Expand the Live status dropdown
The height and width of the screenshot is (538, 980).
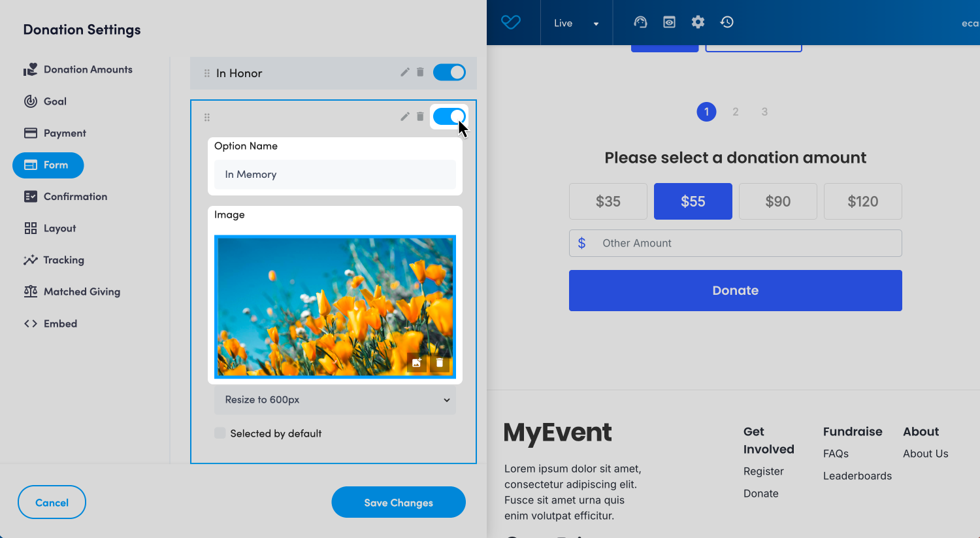(x=576, y=23)
